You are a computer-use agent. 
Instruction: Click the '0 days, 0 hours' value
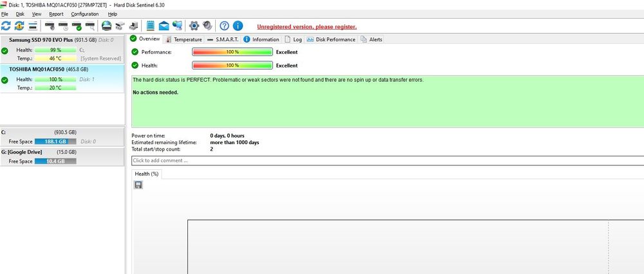[x=227, y=136]
